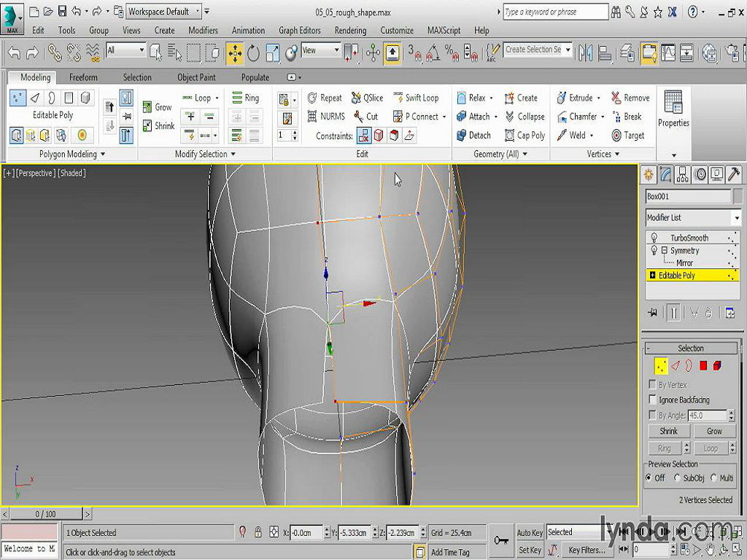Viewport: 747px width, 560px height.
Task: Select the Select and Move tool
Action: click(x=235, y=52)
